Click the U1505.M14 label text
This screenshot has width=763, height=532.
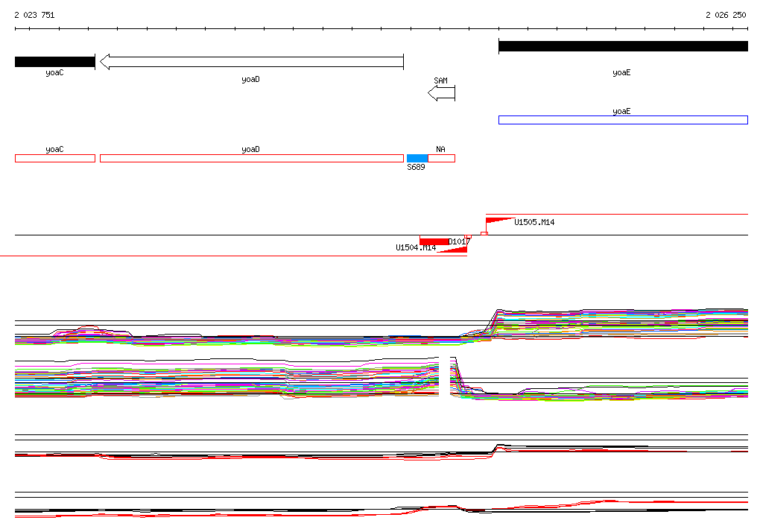tap(534, 223)
